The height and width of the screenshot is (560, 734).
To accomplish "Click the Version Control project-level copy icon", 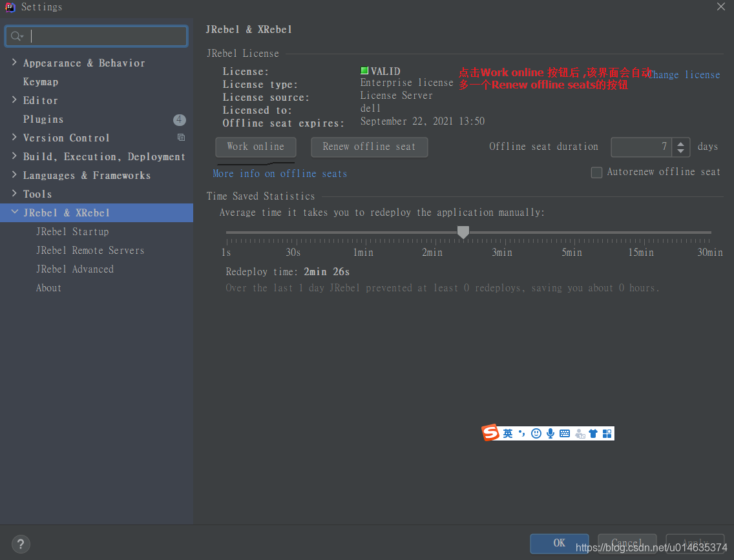I will pyautogui.click(x=181, y=138).
